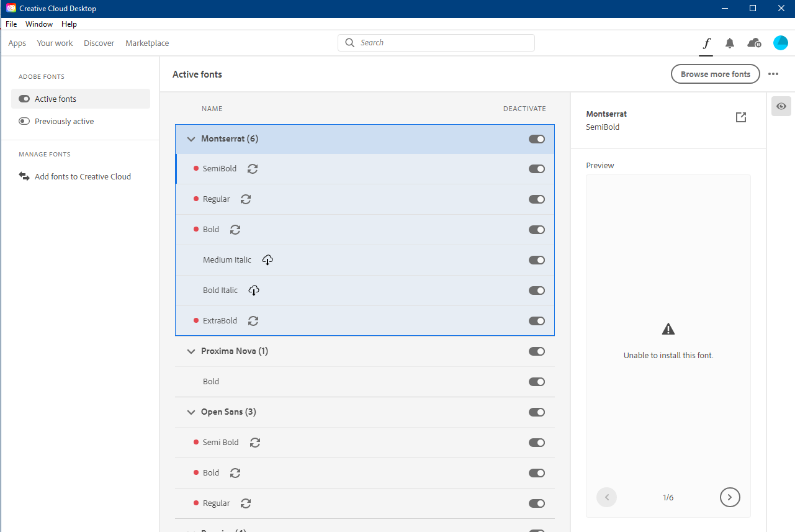Click the cloud download icon for Bold Italic
Viewport: 795px width, 532px height.
click(253, 291)
